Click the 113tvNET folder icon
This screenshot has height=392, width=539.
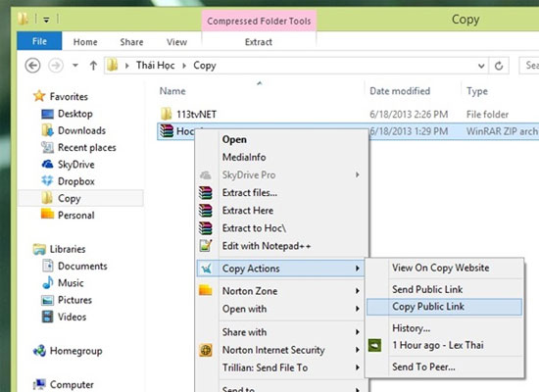pyautogui.click(x=166, y=114)
